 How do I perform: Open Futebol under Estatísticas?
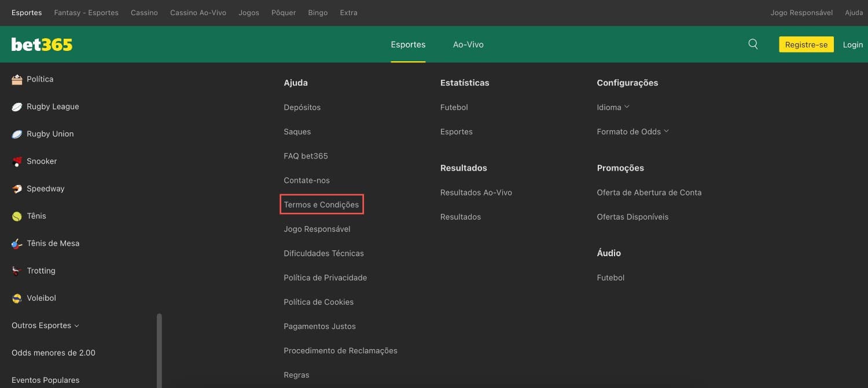click(454, 107)
